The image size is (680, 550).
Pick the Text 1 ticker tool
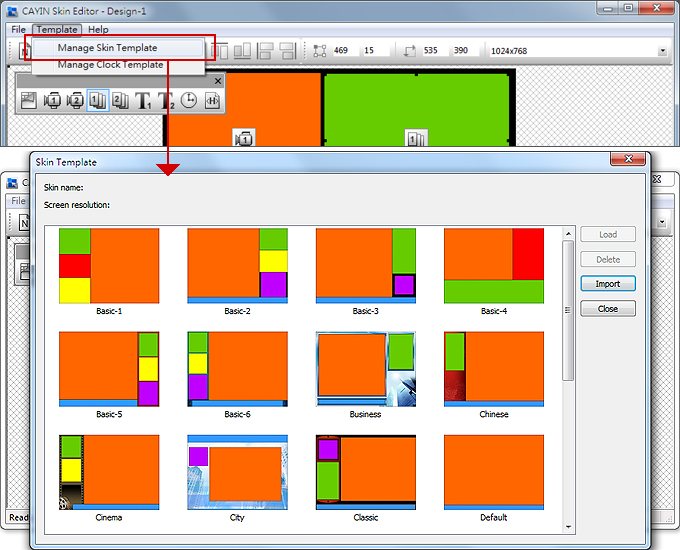tap(143, 100)
